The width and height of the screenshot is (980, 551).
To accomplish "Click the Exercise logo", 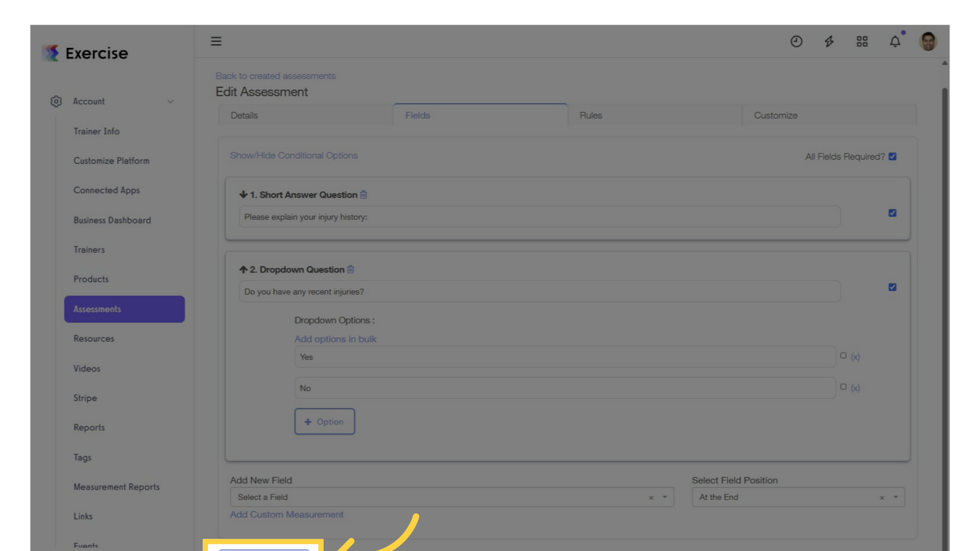I will coord(85,53).
